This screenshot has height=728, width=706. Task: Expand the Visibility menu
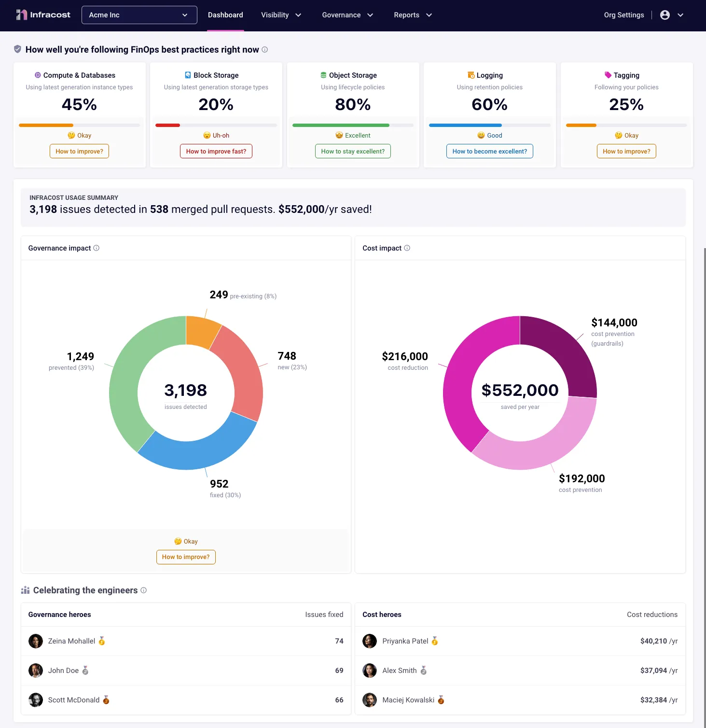tap(281, 14)
